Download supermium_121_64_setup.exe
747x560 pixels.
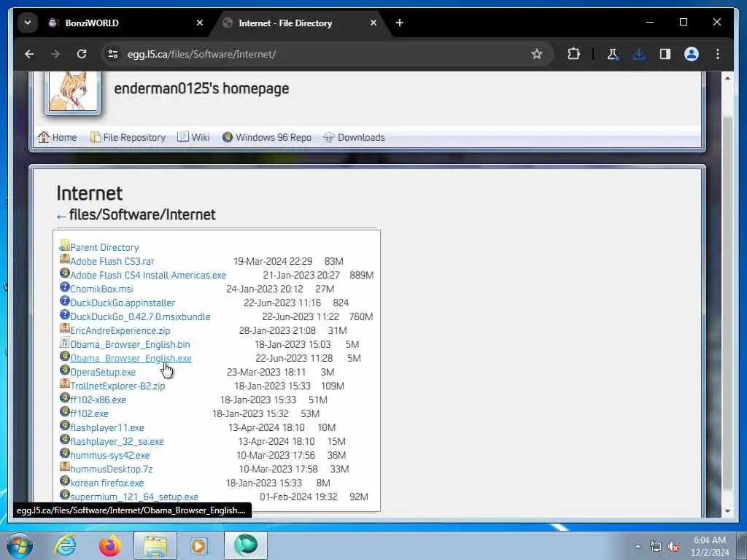(134, 496)
